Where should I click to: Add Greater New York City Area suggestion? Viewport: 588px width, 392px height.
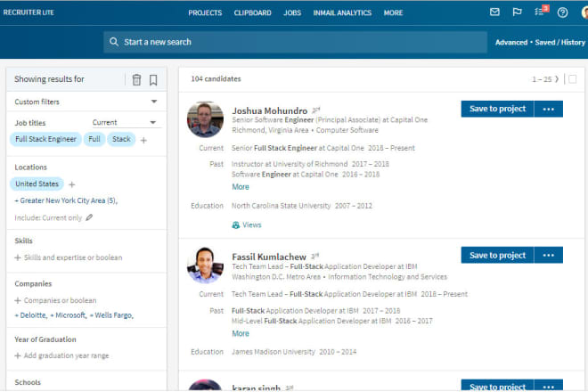coord(66,200)
